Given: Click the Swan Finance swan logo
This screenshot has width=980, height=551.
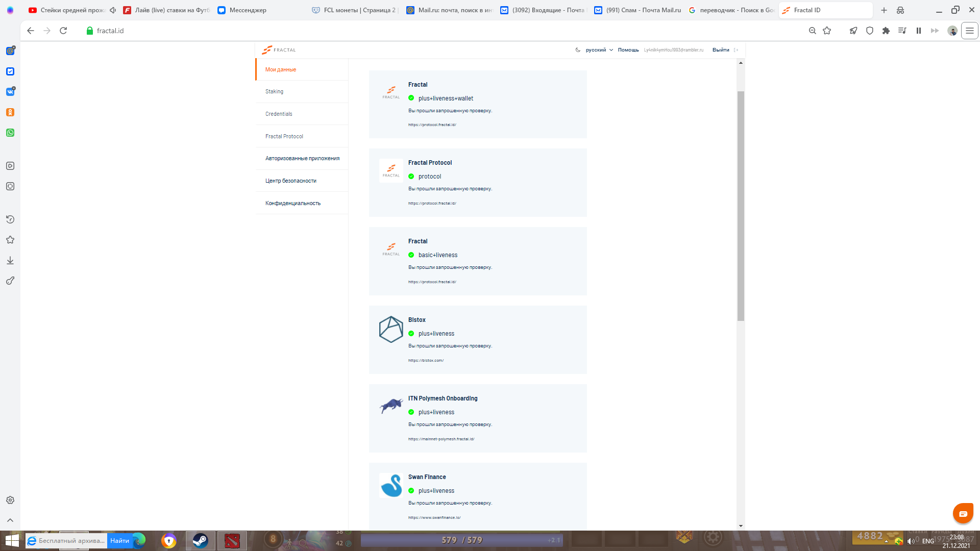Looking at the screenshot, I should click(x=391, y=486).
